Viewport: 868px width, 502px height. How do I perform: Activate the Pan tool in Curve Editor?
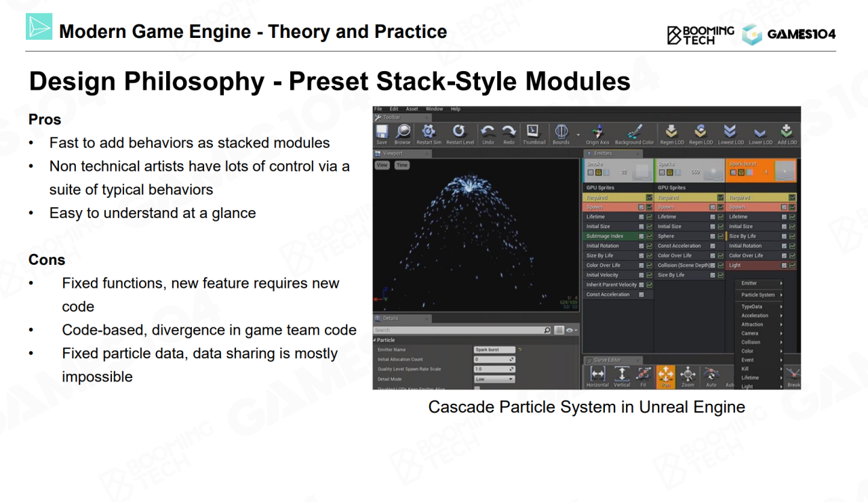tap(665, 375)
